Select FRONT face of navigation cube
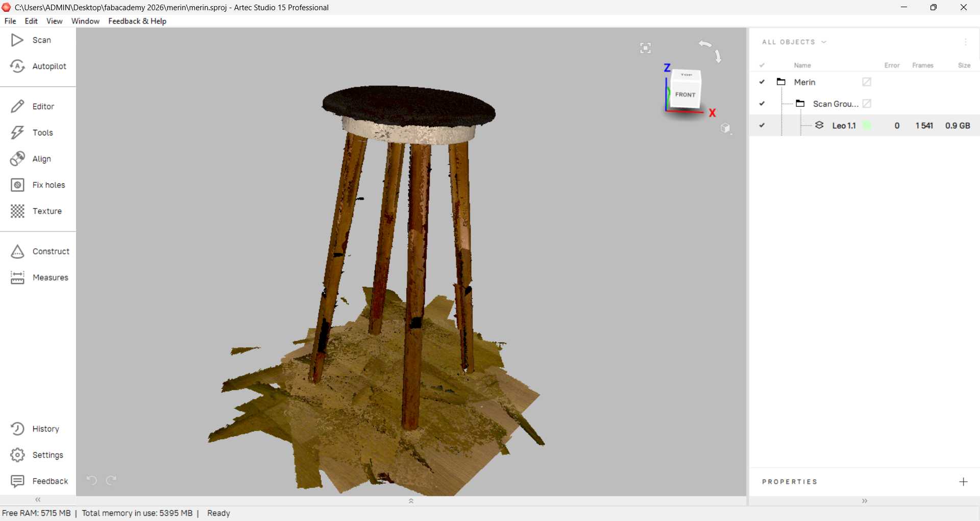980x521 pixels. point(685,95)
